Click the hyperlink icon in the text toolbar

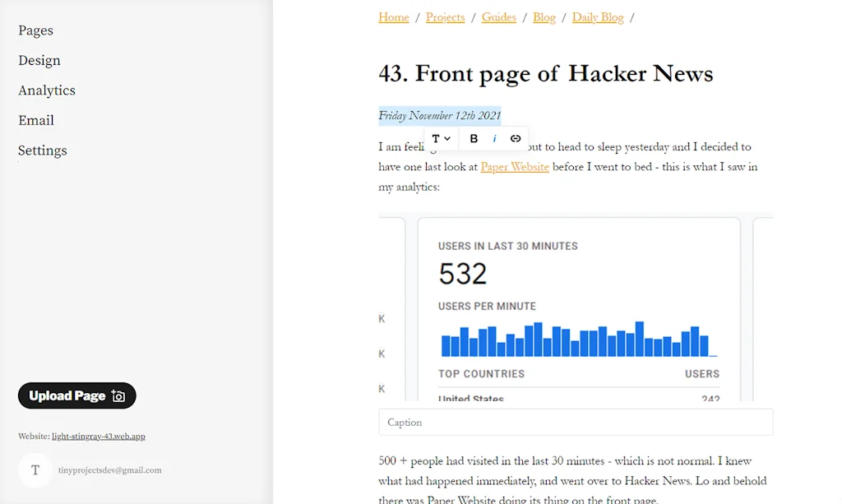[516, 138]
